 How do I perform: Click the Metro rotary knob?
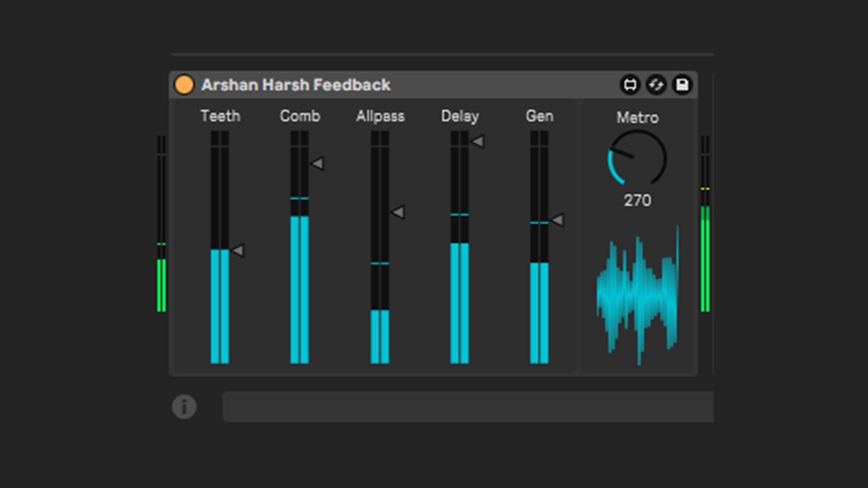(637, 159)
